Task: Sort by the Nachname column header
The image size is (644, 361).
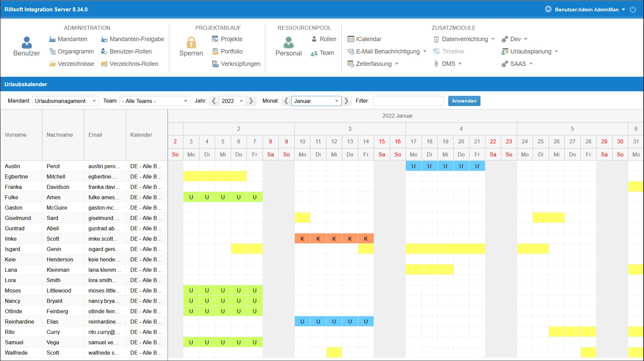Action: [63, 135]
